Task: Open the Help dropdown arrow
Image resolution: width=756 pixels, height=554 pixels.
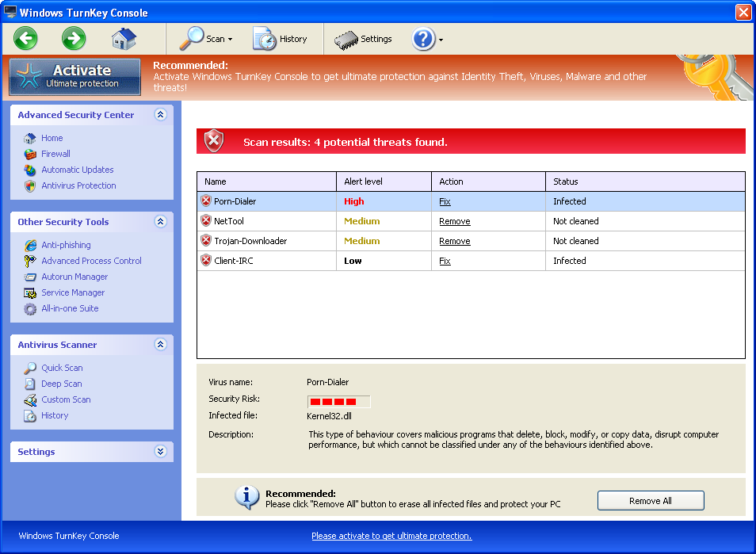Action: (x=441, y=40)
